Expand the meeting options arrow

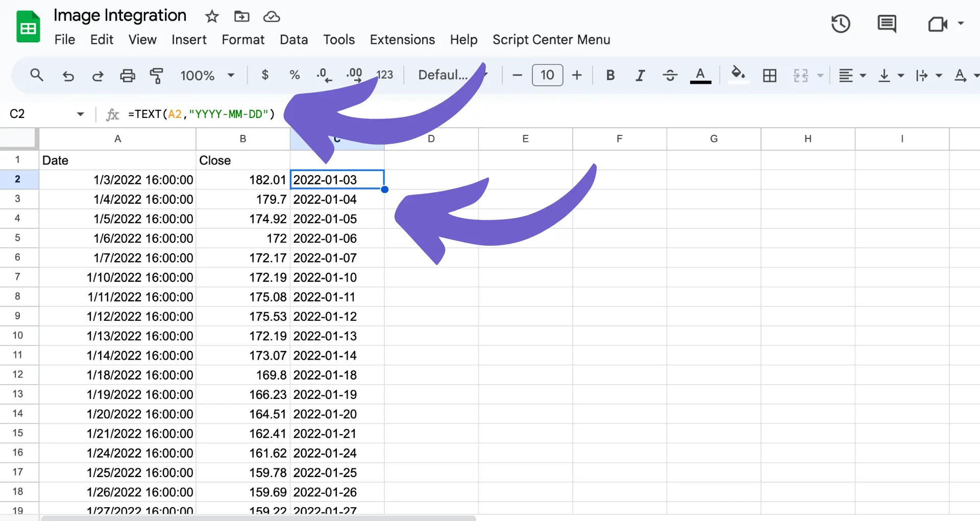tap(961, 23)
